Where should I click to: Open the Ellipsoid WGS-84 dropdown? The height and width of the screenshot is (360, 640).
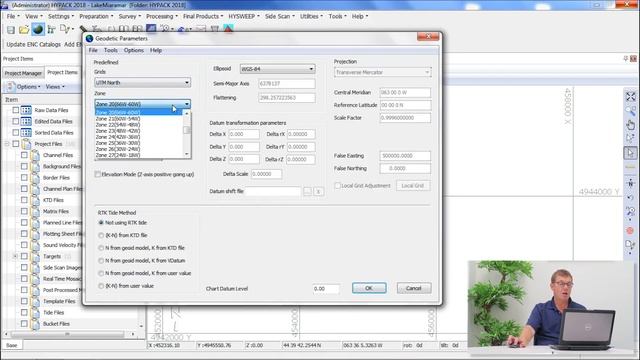tap(278, 69)
